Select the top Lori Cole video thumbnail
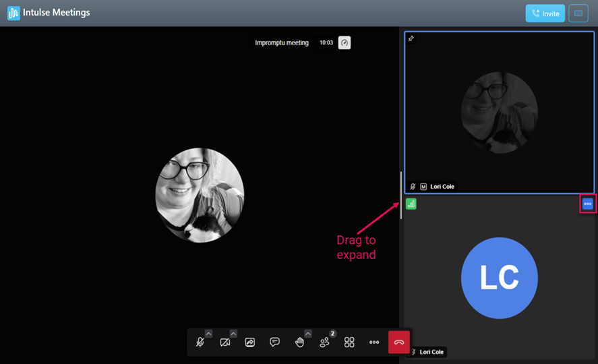Image resolution: width=598 pixels, height=364 pixels. (x=499, y=113)
